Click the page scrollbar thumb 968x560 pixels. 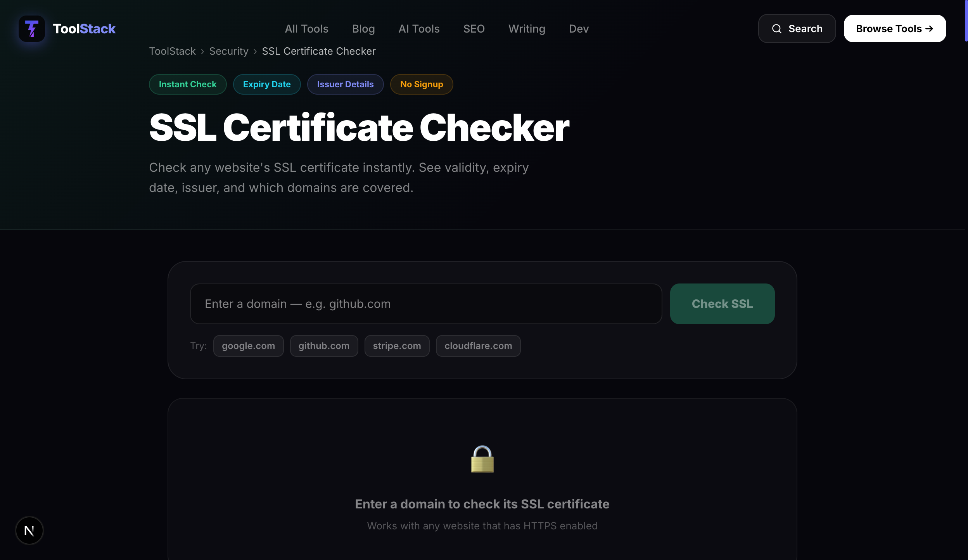(966, 21)
